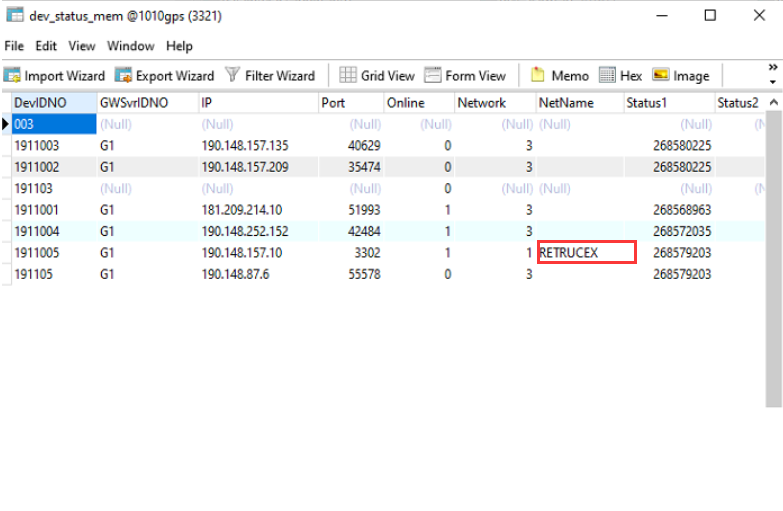This screenshot has height=511, width=783.
Task: Switch to Grid View
Action: [x=377, y=76]
